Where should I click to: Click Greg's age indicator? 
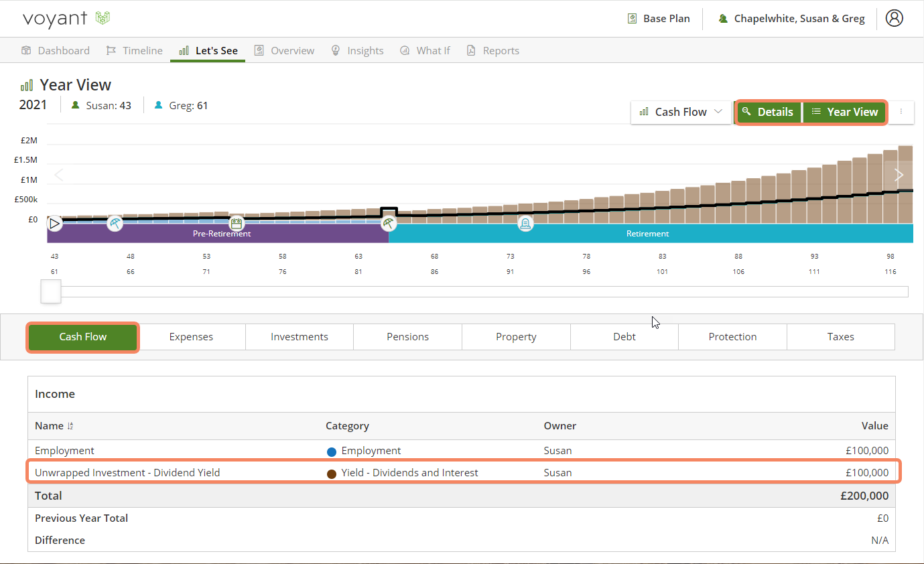pos(181,105)
